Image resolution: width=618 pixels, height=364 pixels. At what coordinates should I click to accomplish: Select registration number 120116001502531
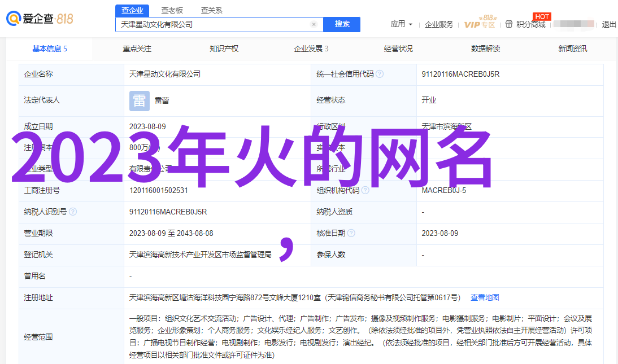click(158, 190)
